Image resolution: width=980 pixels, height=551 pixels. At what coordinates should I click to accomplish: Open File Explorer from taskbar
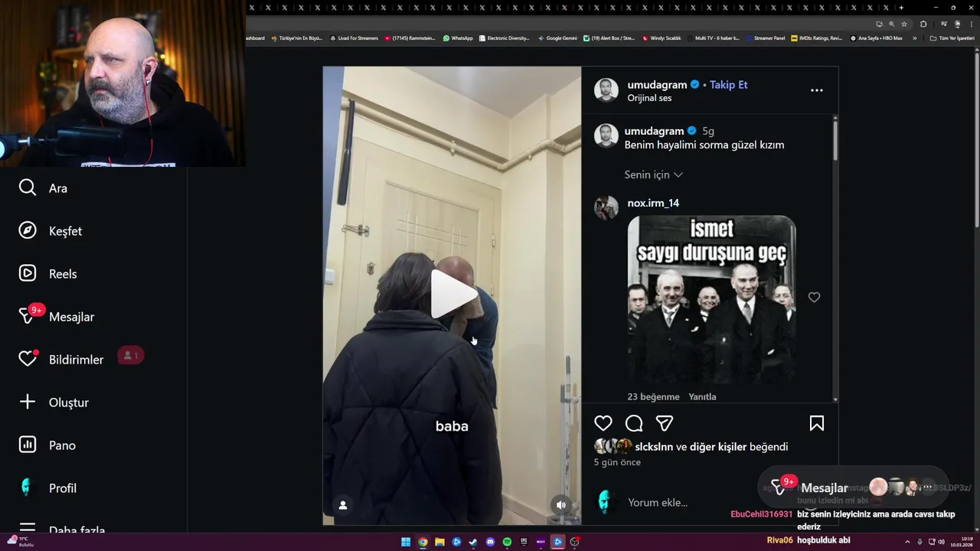click(x=439, y=542)
